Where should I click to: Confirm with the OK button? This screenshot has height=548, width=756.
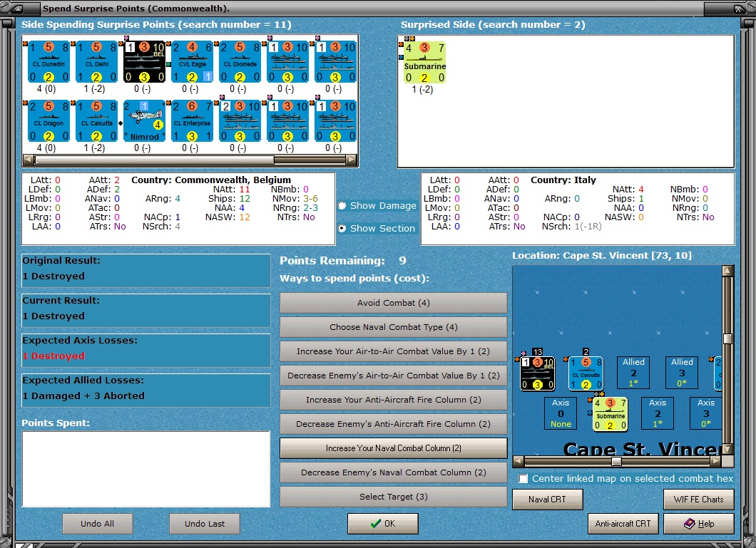[x=383, y=524]
